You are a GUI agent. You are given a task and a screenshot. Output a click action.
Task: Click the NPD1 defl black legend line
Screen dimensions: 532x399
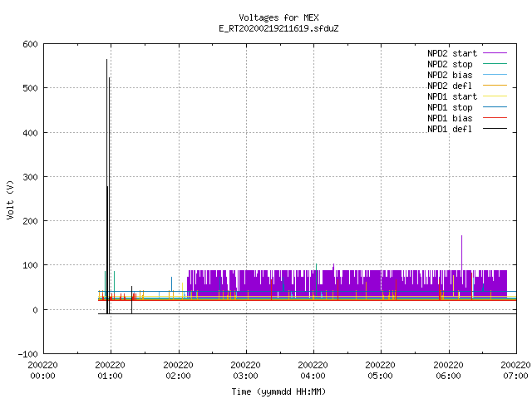tap(495, 129)
